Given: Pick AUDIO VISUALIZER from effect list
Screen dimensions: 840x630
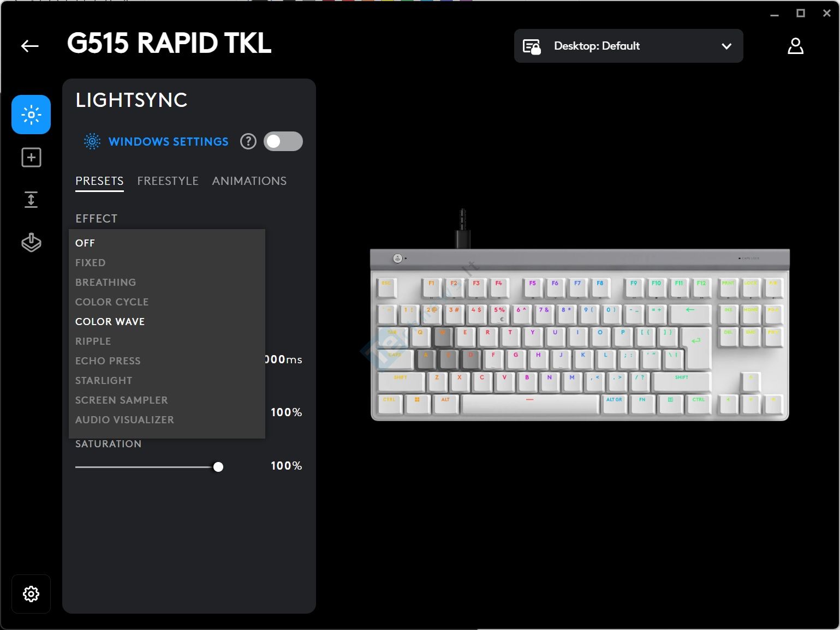Looking at the screenshot, I should click(x=124, y=420).
